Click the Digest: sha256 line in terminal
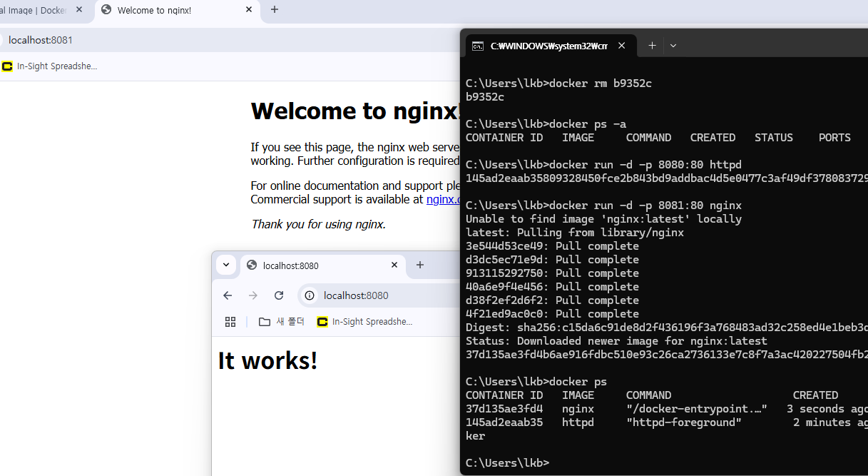The height and width of the screenshot is (476, 868). click(x=667, y=328)
